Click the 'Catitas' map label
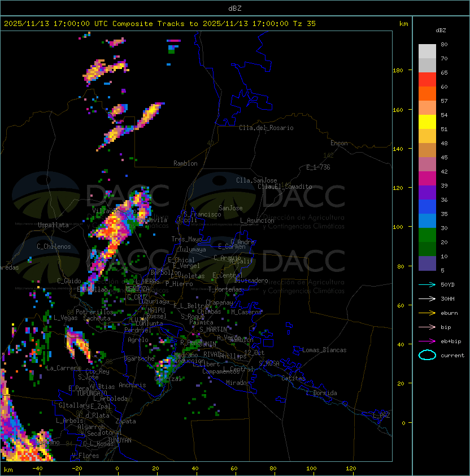This screenshot has height=476, width=470. click(x=293, y=378)
